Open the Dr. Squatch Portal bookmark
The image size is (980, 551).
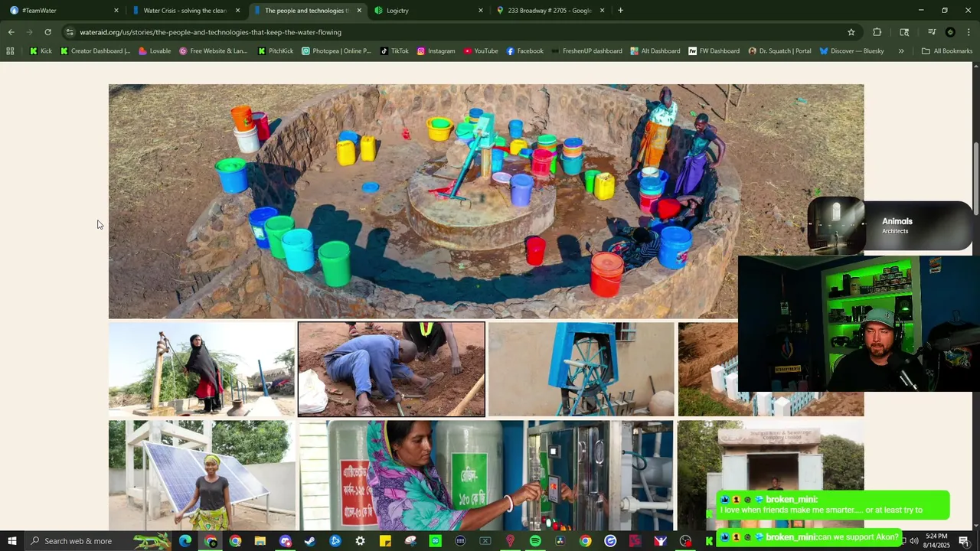[779, 51]
